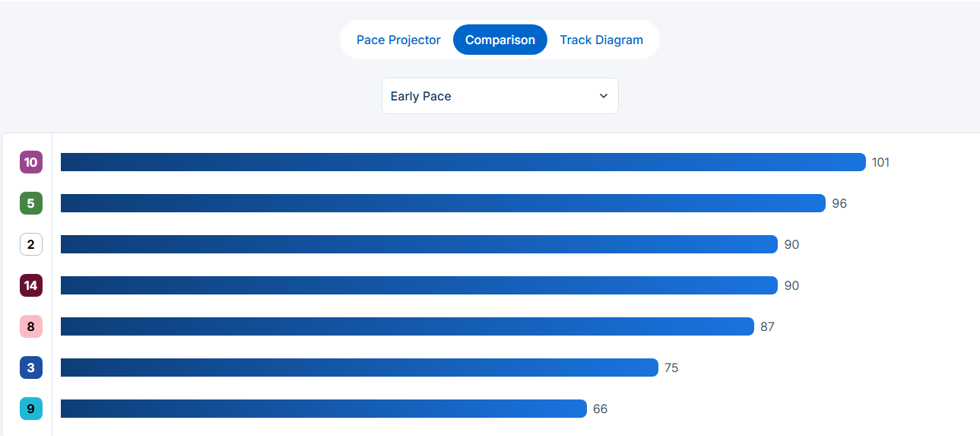Viewport: 980px width, 436px height.
Task: Select the cyan number 9 badge
Action: (x=31, y=409)
